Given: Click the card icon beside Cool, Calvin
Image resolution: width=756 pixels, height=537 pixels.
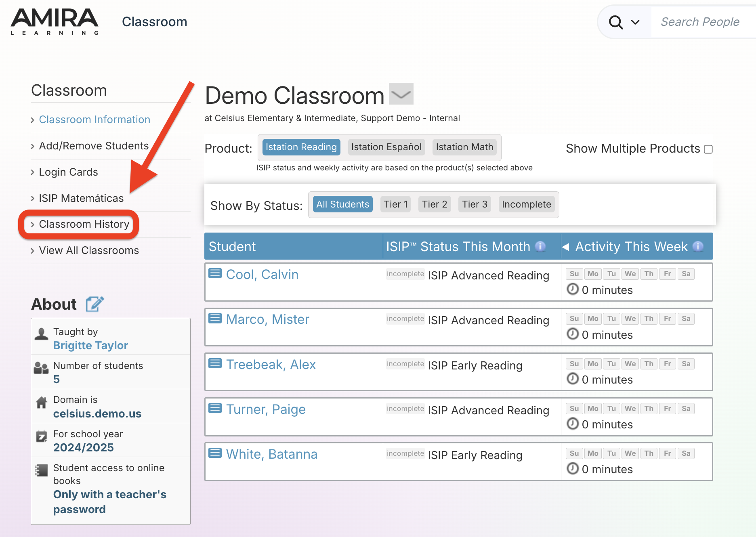Looking at the screenshot, I should point(215,273).
